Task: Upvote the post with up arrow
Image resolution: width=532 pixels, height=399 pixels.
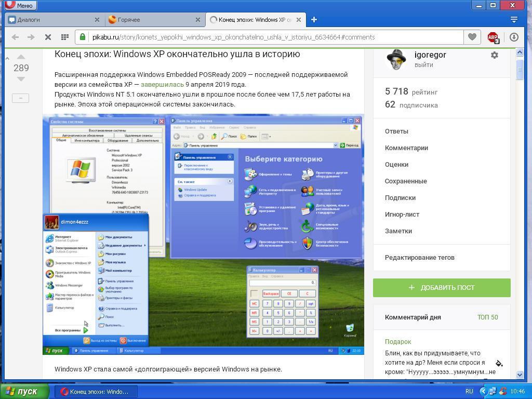Action: coord(21,57)
